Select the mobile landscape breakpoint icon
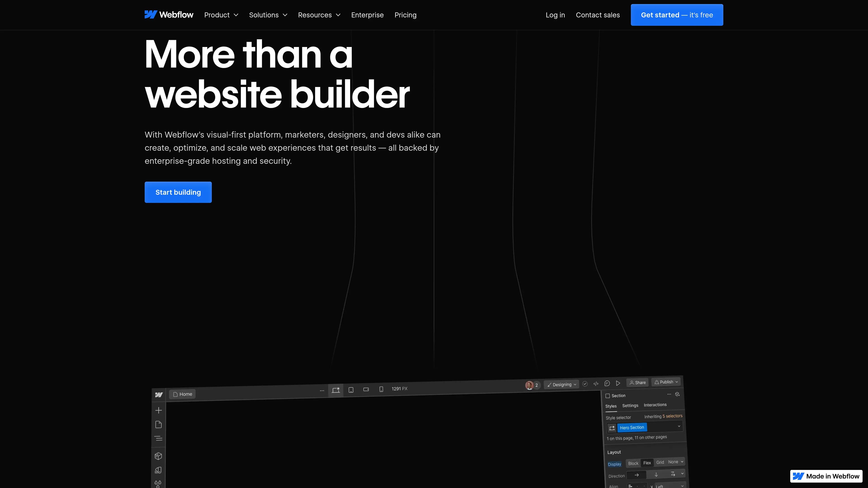This screenshot has width=868, height=488. [366, 389]
